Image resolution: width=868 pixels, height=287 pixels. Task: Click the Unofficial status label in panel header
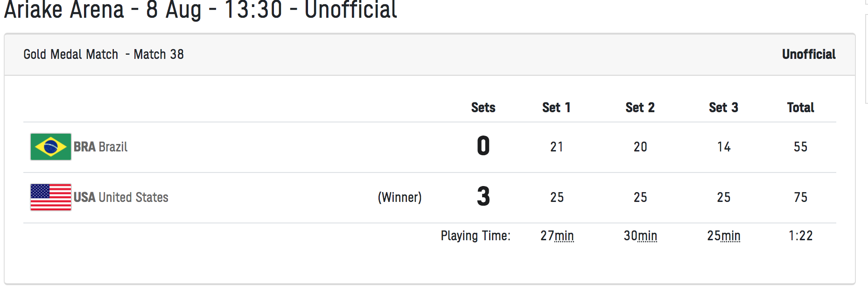click(809, 54)
